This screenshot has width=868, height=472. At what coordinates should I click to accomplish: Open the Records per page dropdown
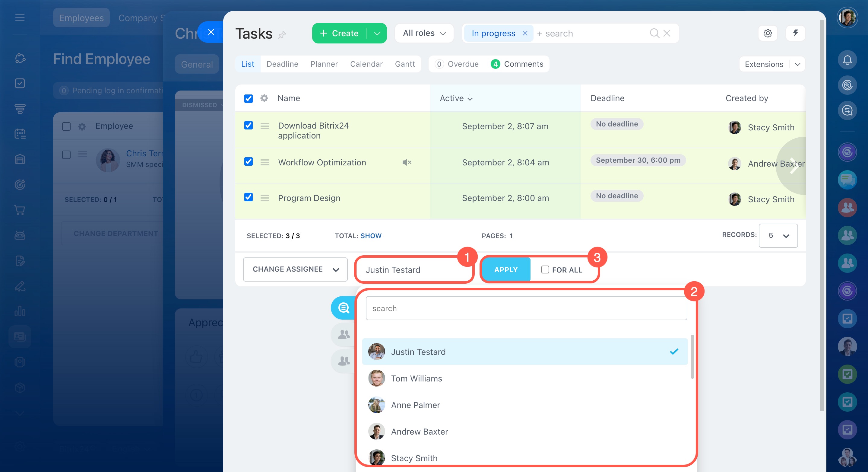pyautogui.click(x=778, y=235)
